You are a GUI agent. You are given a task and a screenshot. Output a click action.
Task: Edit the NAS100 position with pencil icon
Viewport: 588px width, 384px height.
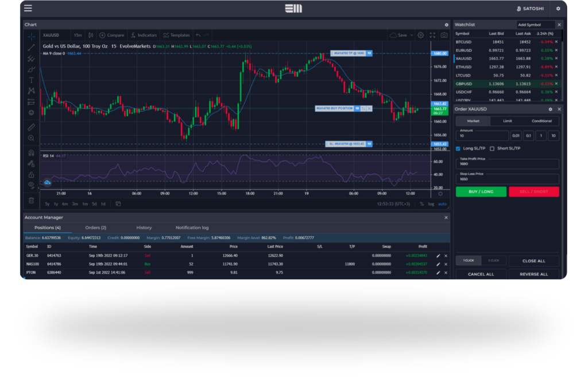(x=439, y=264)
